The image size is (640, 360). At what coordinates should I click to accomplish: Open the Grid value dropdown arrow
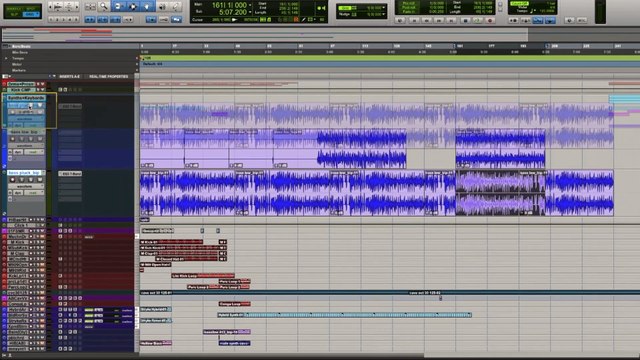[x=384, y=8]
